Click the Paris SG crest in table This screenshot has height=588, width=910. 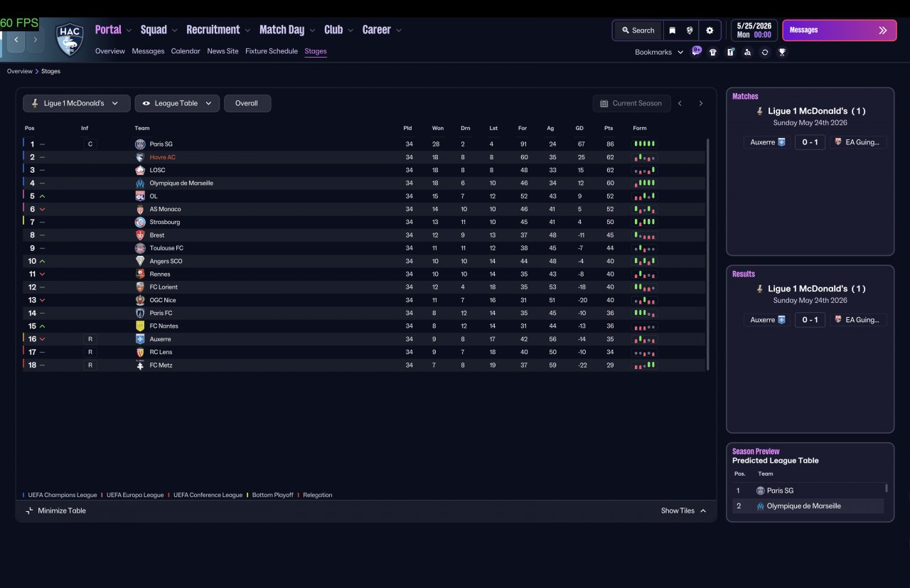[x=140, y=144]
